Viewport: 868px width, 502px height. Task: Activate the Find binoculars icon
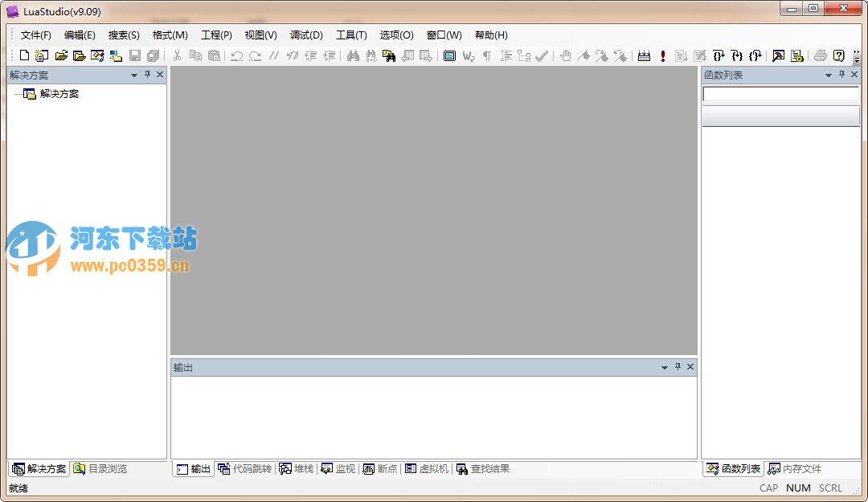coord(352,55)
